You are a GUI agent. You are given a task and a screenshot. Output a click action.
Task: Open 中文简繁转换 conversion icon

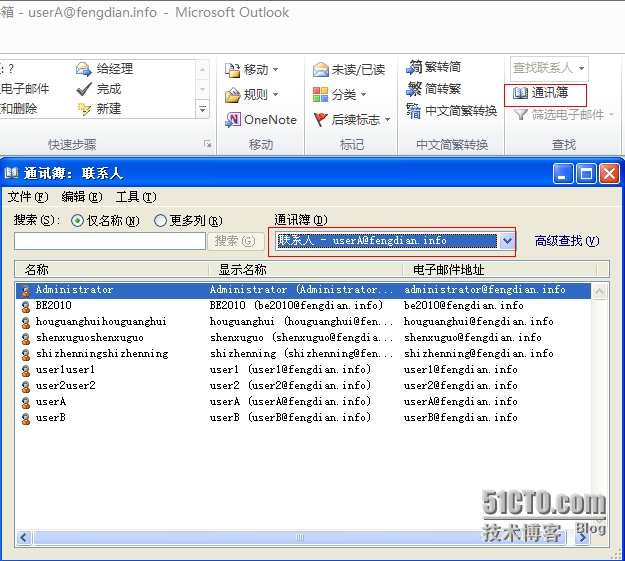click(x=413, y=111)
